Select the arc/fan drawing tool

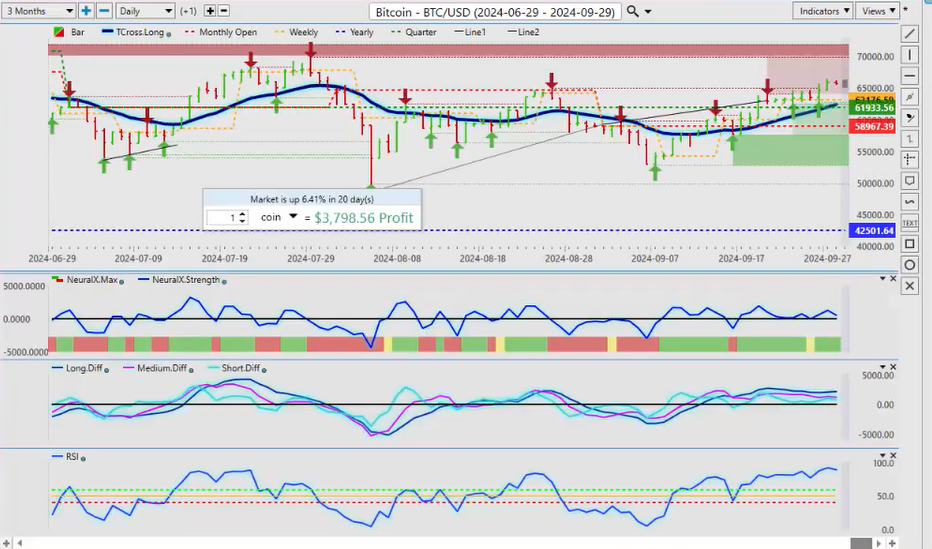[909, 118]
